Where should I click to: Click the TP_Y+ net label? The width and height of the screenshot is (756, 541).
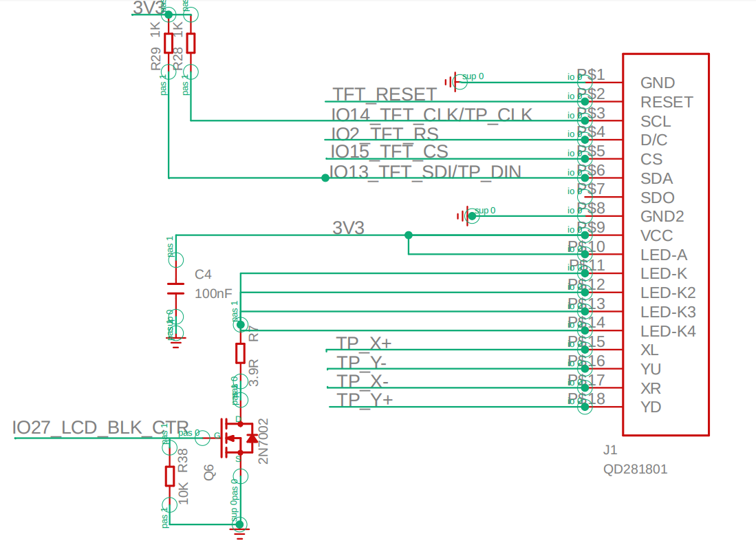[365, 400]
